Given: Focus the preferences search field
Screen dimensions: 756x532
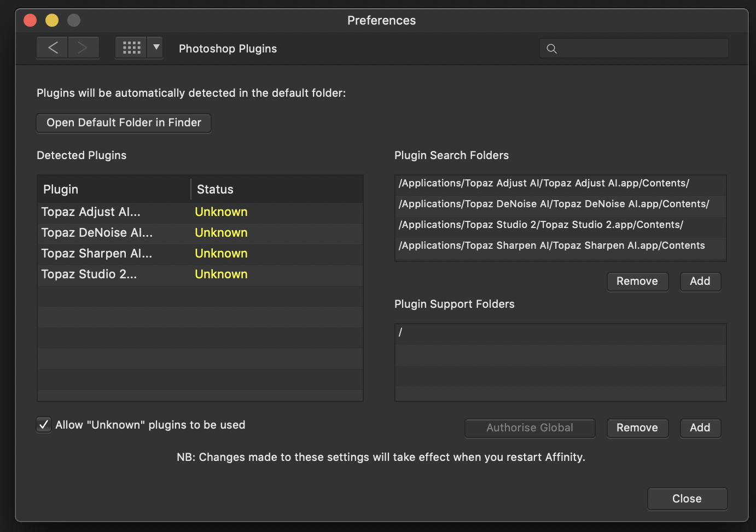Looking at the screenshot, I should pos(634,48).
